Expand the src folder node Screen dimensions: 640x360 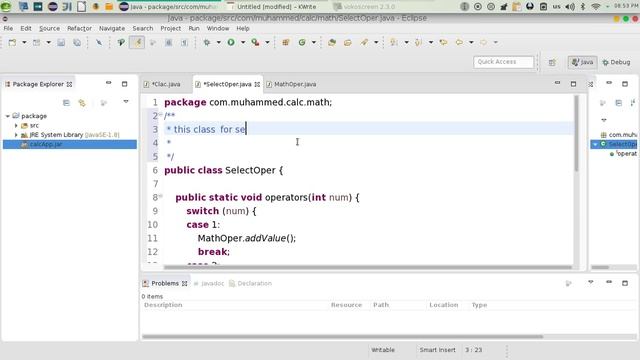[x=16, y=126]
